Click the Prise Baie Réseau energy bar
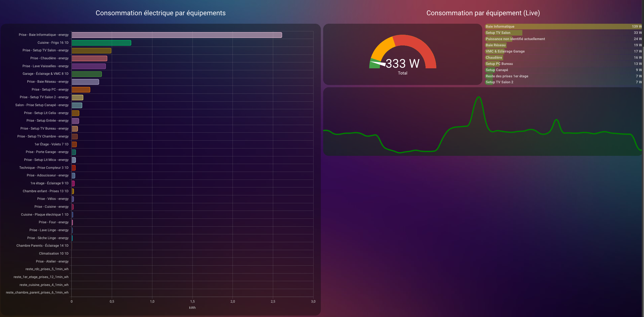The width and height of the screenshot is (644, 317). (85, 82)
